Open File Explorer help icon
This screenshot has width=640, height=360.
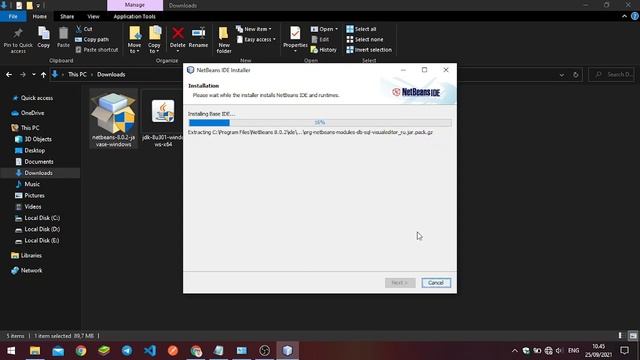pyautogui.click(x=635, y=16)
